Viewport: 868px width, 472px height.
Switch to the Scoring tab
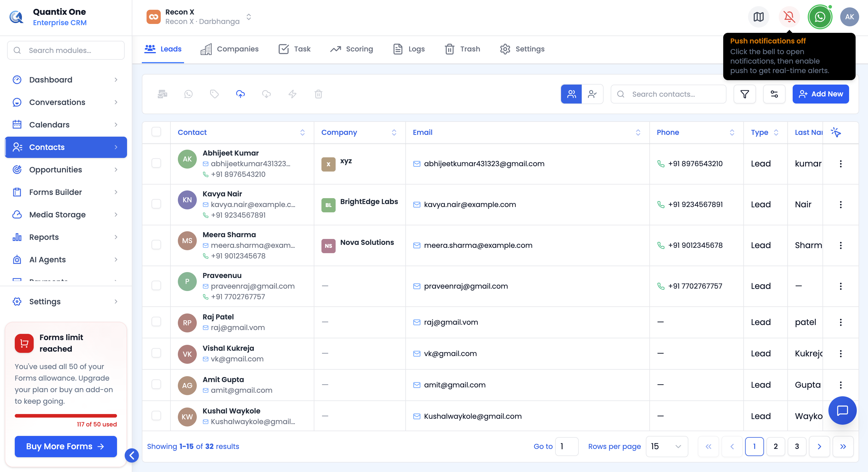(352, 49)
